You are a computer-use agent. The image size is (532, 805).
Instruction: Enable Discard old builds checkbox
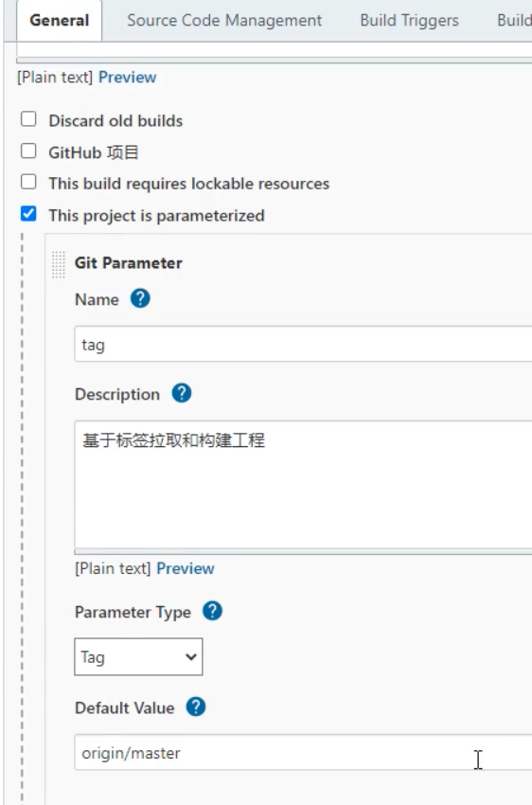tap(28, 119)
